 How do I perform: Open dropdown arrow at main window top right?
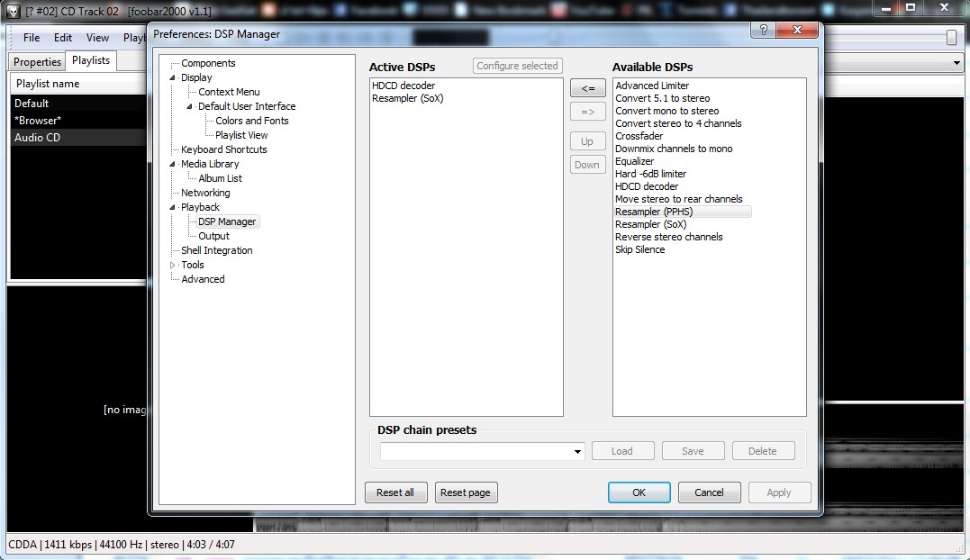(x=956, y=62)
